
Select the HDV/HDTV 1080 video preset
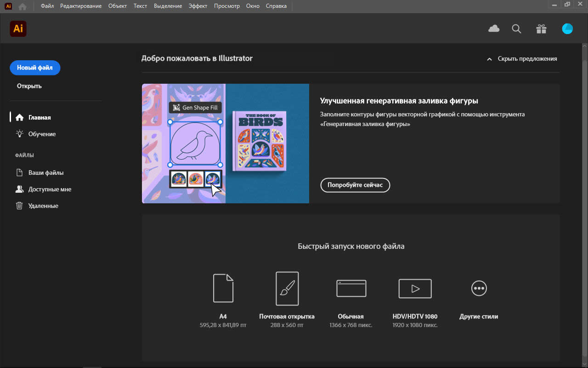coord(415,288)
